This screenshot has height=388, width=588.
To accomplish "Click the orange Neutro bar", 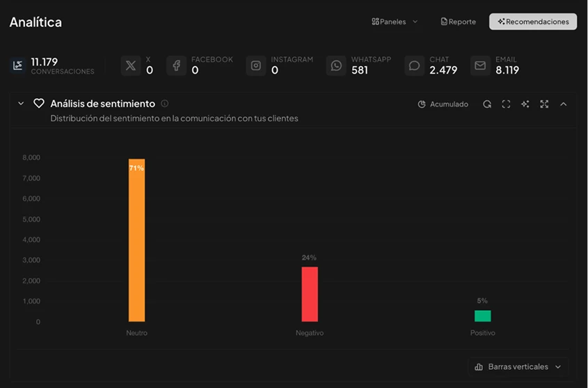I will [x=136, y=240].
